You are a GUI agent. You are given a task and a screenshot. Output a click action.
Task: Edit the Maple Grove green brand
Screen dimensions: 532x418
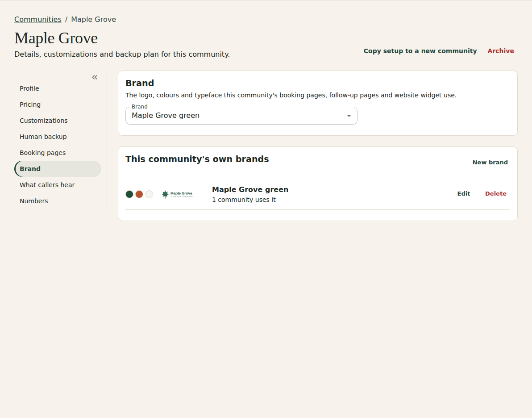(x=463, y=193)
